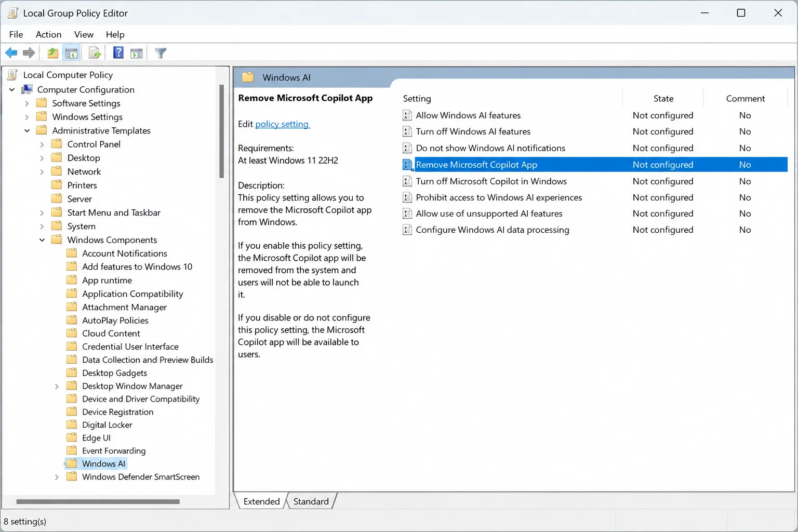The height and width of the screenshot is (532, 798).
Task: Click the Up one level folder icon
Action: click(52, 52)
